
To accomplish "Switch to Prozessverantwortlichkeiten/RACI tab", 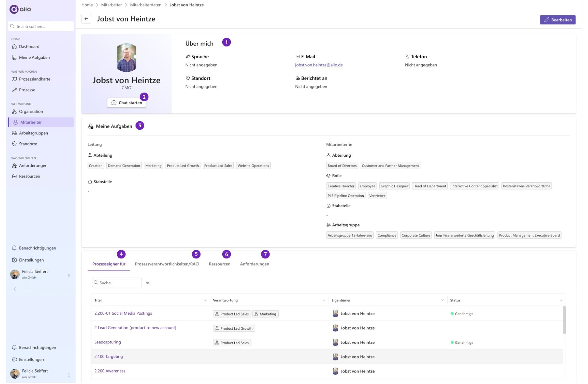I will click(x=167, y=264).
